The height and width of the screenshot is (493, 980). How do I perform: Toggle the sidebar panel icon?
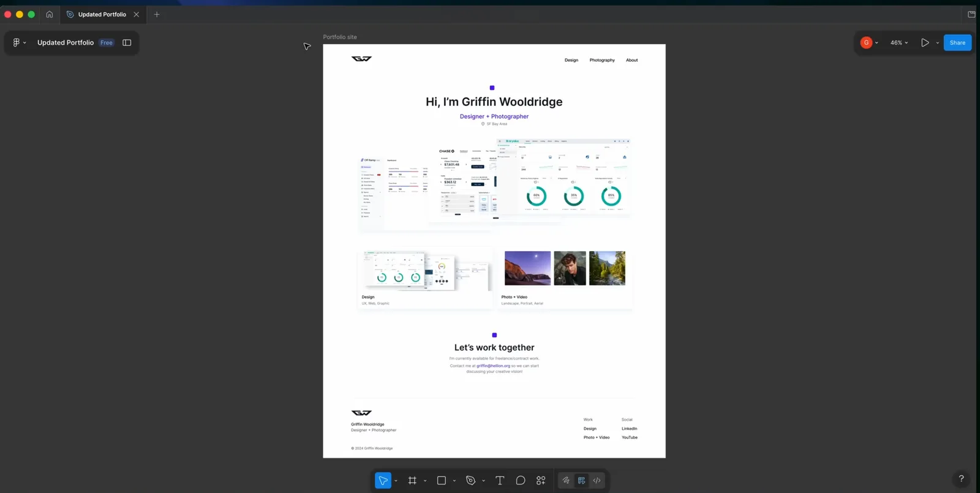coord(127,42)
